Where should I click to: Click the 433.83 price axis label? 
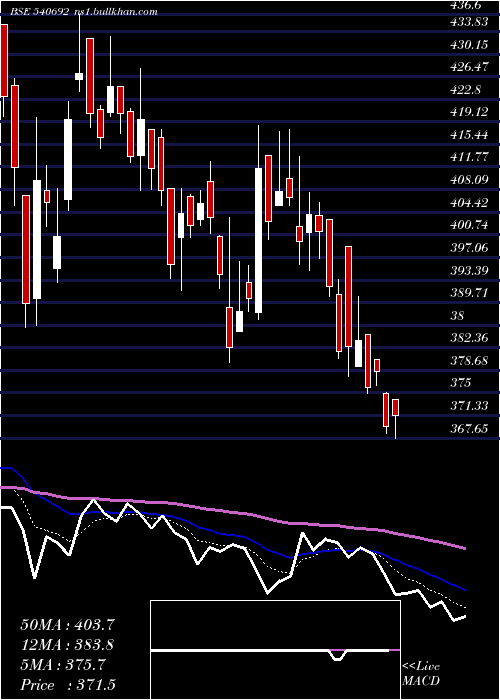coord(468,21)
